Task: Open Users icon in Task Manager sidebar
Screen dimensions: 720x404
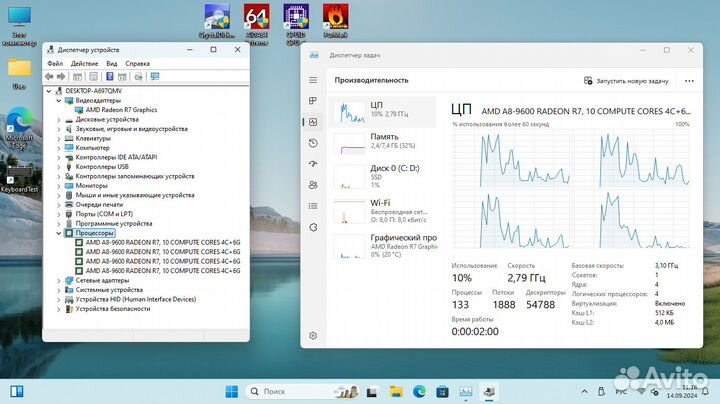Action: pos(313,185)
